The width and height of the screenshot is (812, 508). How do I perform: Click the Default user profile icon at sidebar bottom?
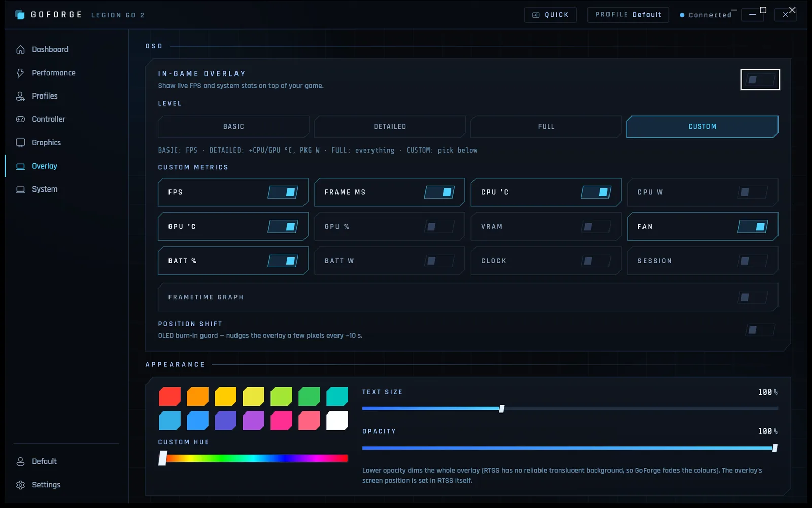(x=20, y=461)
